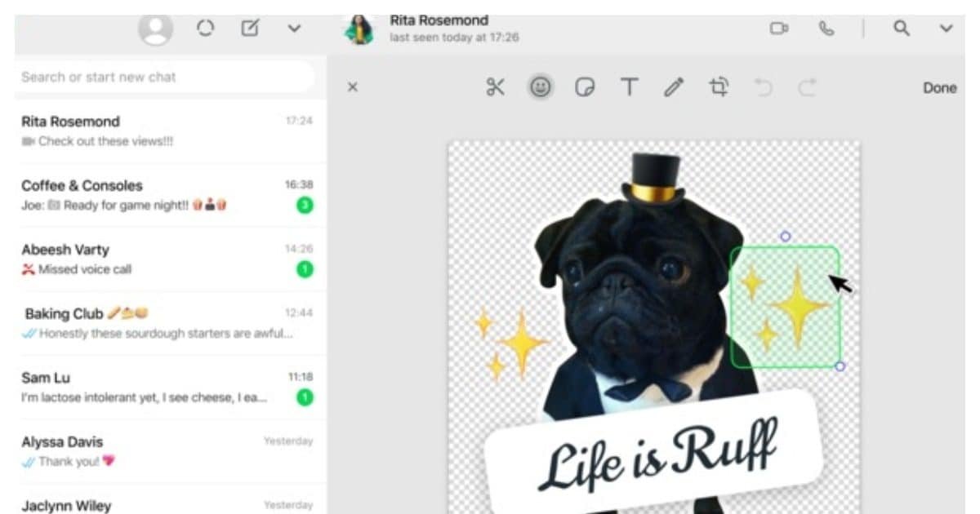Select the scissors cutout tool
This screenshot has width=980, height=514.
click(495, 87)
